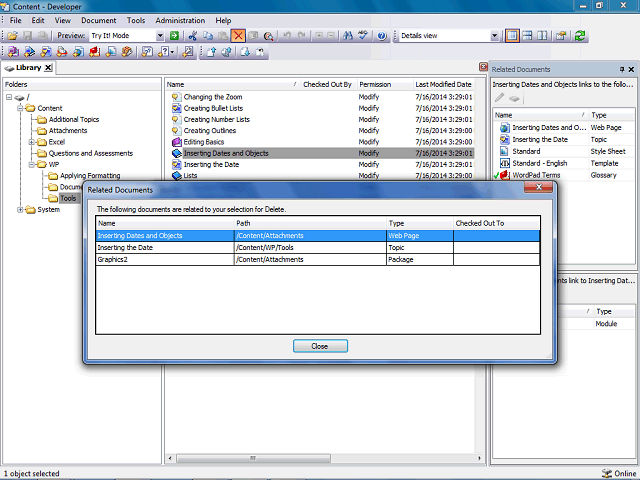Click the horizontal scrollbar left arrow
This screenshot has width=640, height=480.
[x=170, y=458]
